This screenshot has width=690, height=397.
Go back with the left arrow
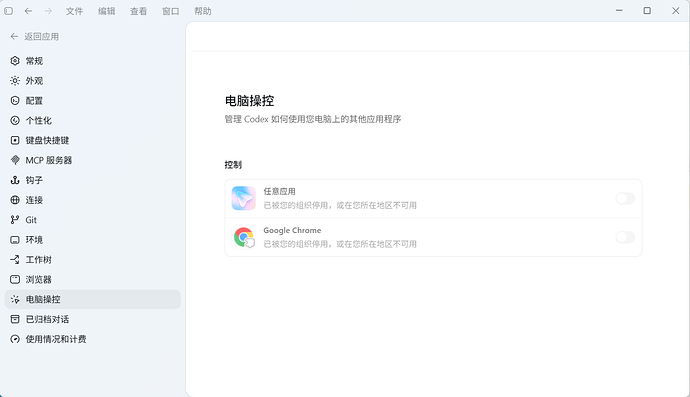pyautogui.click(x=28, y=11)
